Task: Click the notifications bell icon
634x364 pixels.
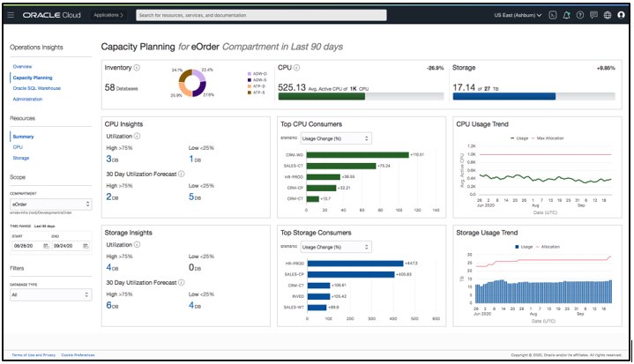Action: point(565,15)
